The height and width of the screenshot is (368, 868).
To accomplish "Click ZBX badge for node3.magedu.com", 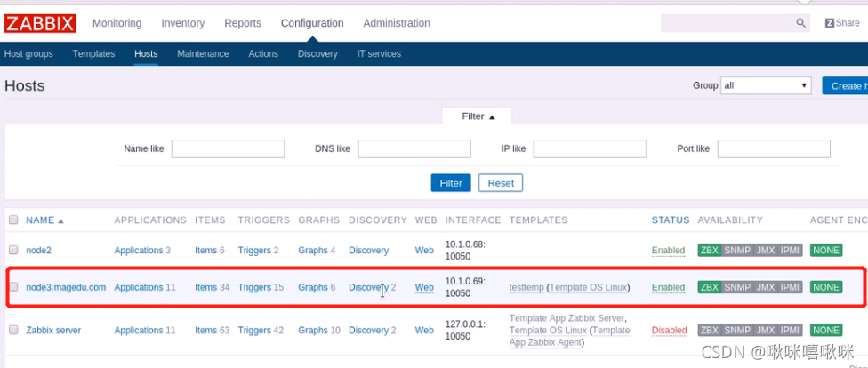I will point(710,287).
